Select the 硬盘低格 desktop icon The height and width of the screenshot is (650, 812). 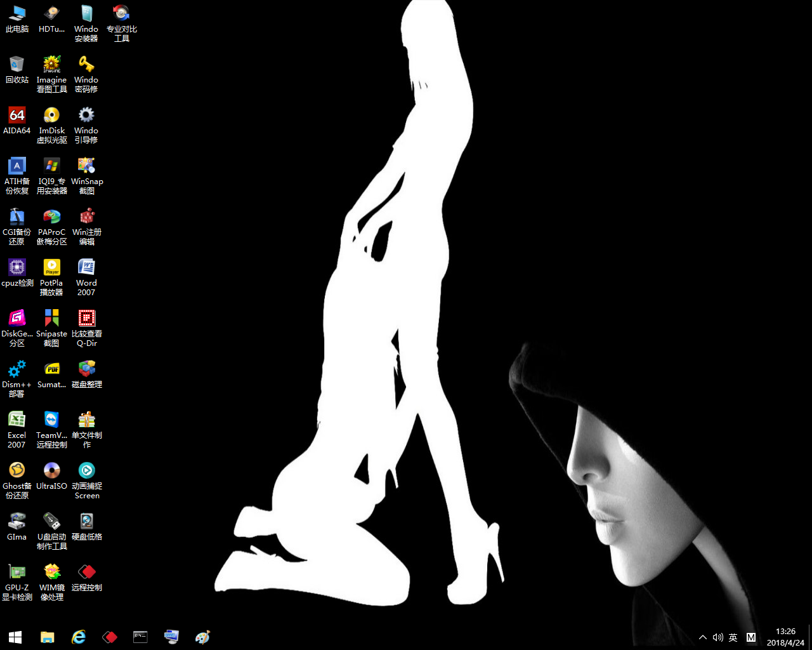(x=86, y=527)
